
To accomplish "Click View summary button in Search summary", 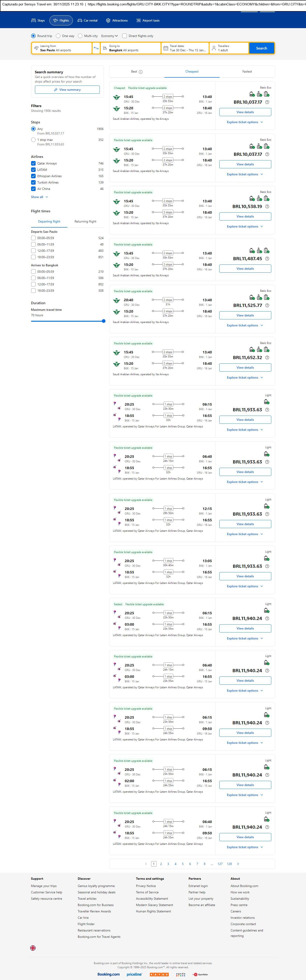I will (67, 90).
